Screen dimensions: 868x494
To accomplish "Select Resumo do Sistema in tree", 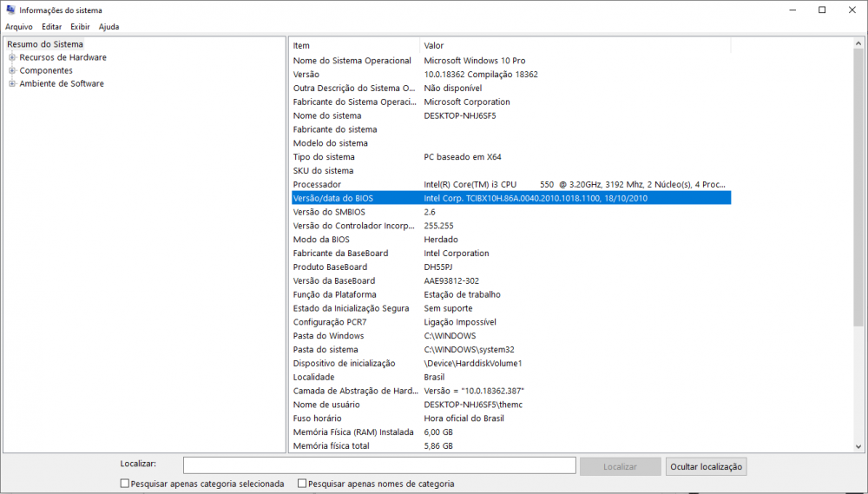I will pos(45,44).
